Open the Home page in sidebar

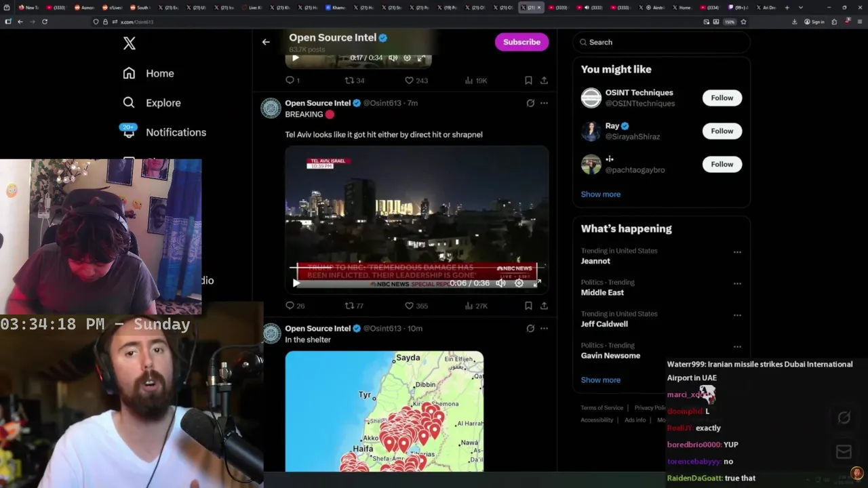(148, 73)
